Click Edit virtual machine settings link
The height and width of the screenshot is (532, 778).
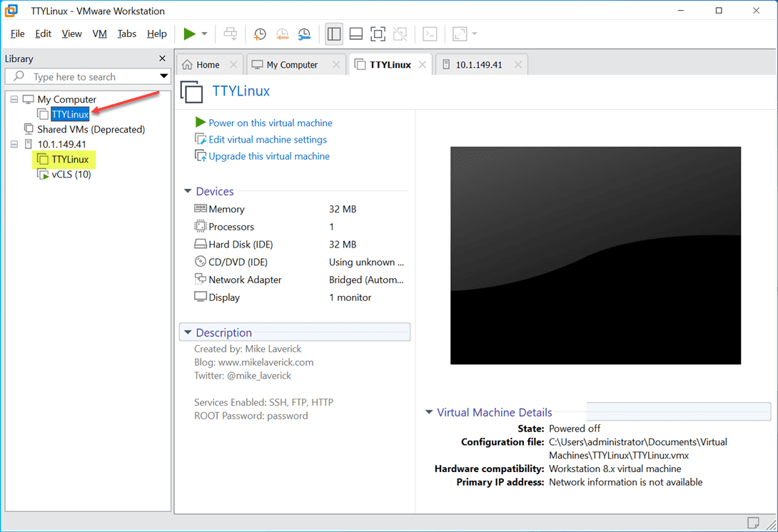point(268,140)
